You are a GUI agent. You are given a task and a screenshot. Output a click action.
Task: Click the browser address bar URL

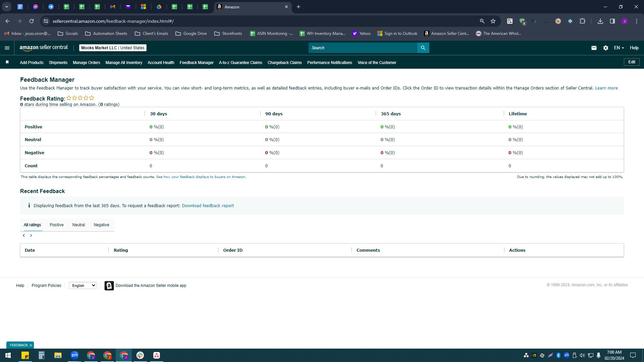point(113,21)
